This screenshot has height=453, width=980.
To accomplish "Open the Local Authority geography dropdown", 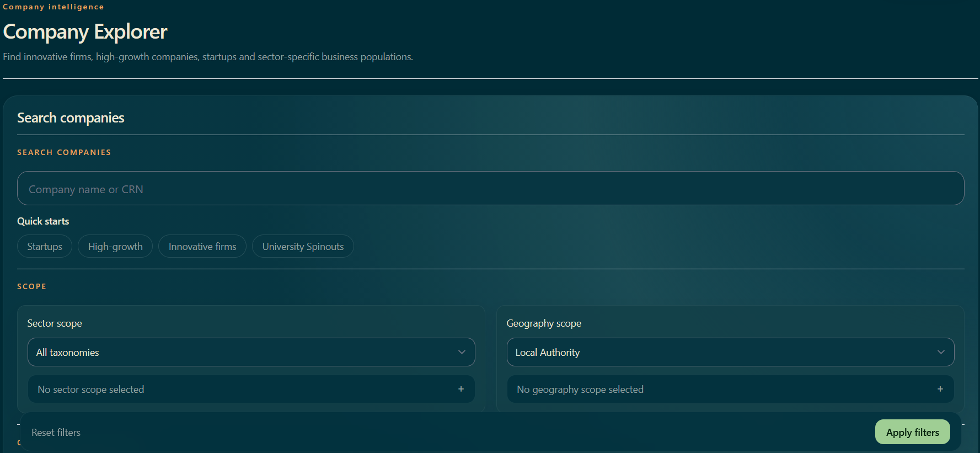I will tap(730, 352).
